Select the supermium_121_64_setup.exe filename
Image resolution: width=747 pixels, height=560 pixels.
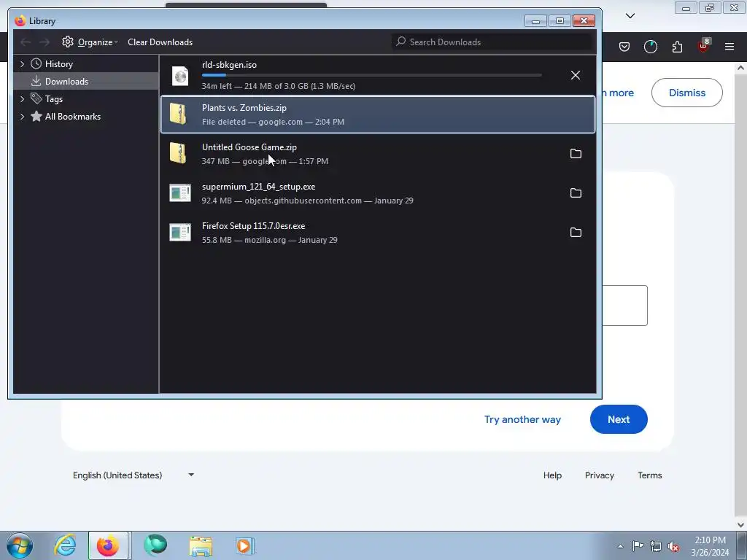click(258, 187)
